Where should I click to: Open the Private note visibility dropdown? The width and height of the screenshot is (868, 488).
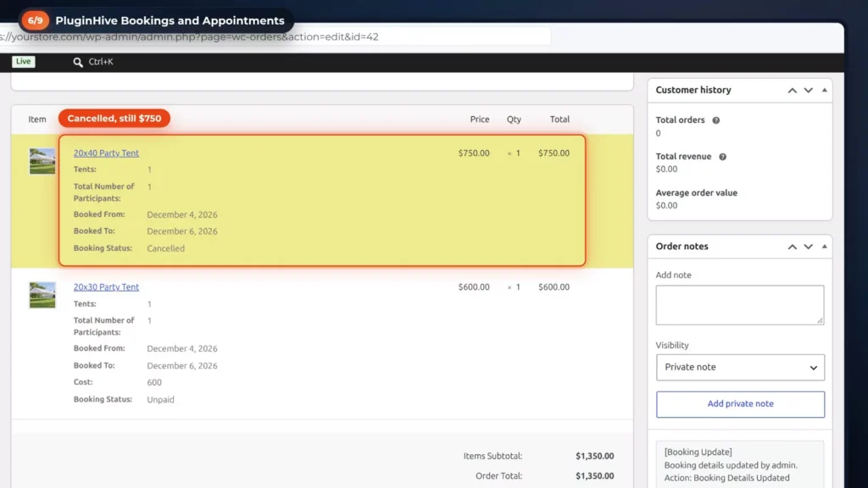pos(740,368)
